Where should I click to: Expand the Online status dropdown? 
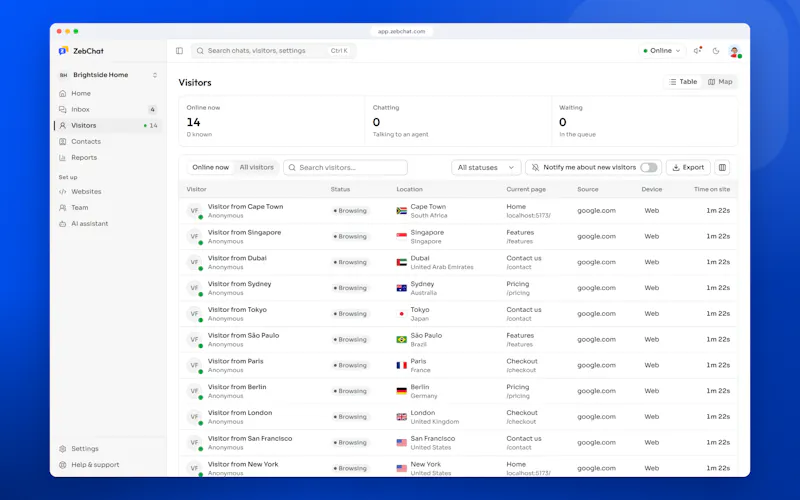pos(662,51)
